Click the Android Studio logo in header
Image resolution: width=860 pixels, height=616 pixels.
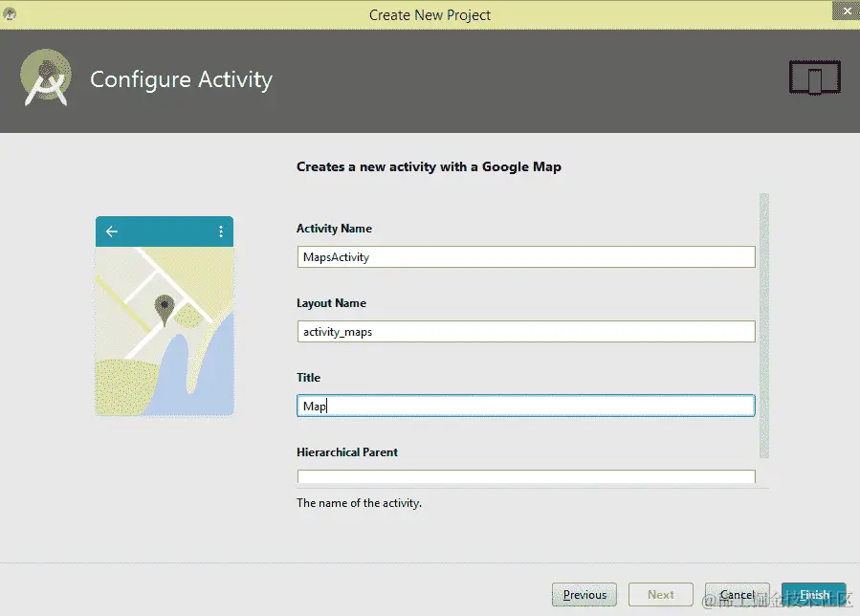point(46,77)
